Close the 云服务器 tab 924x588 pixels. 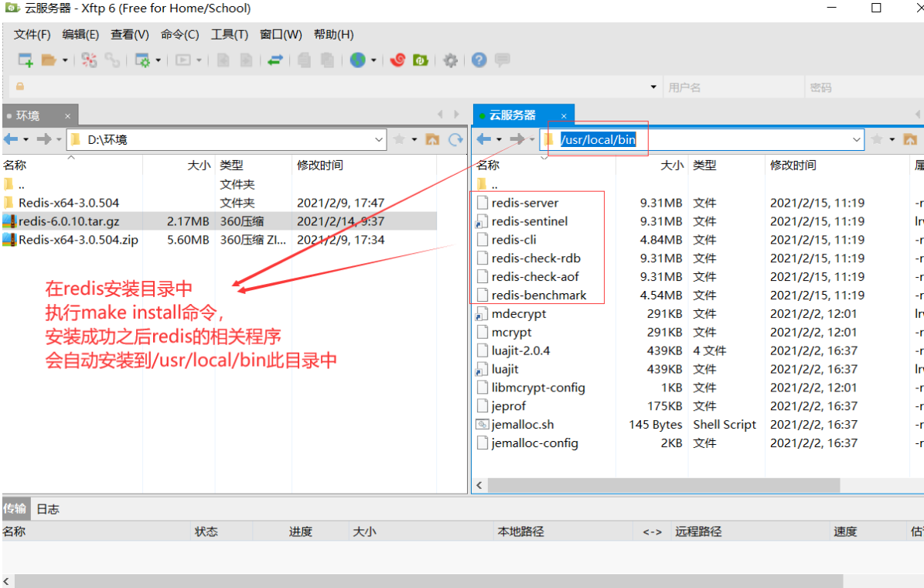point(564,115)
